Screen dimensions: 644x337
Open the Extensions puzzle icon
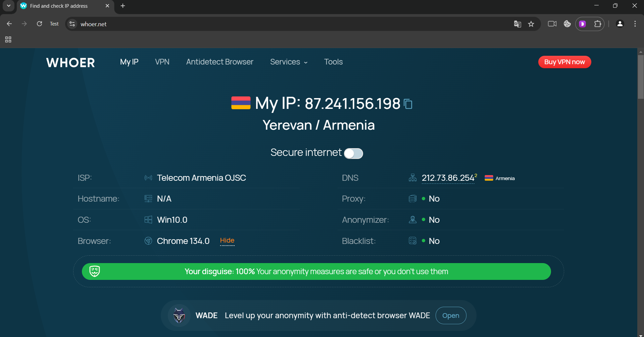[x=597, y=24]
